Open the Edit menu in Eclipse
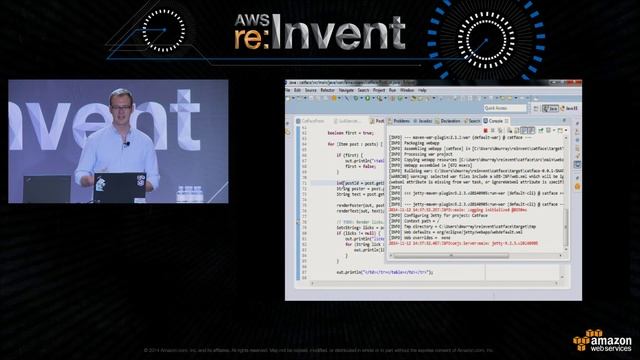The width and height of the screenshot is (640, 360). click(298, 90)
